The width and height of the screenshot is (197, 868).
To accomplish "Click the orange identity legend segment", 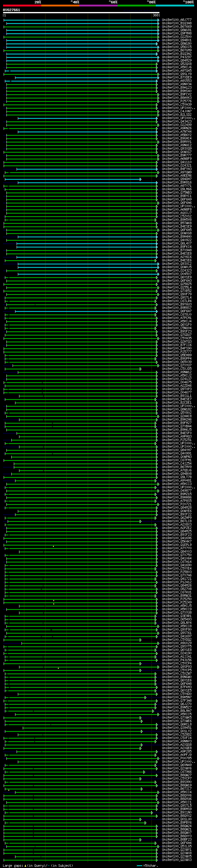I will (x=60, y=6).
